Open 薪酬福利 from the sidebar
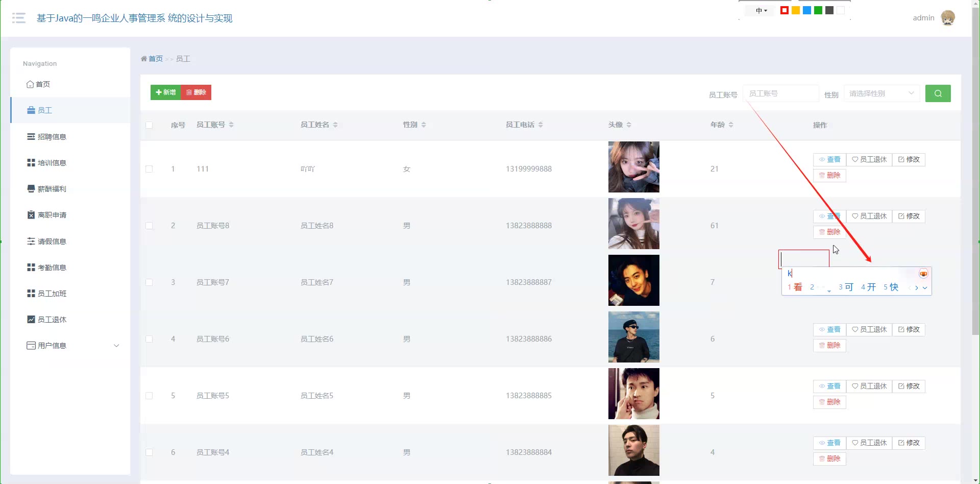980x484 pixels. pyautogui.click(x=52, y=189)
